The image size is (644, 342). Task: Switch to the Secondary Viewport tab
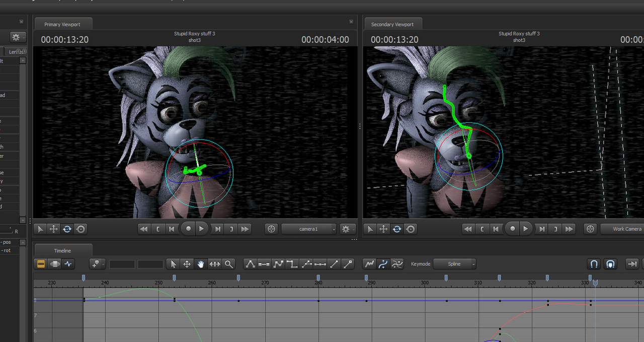(392, 24)
